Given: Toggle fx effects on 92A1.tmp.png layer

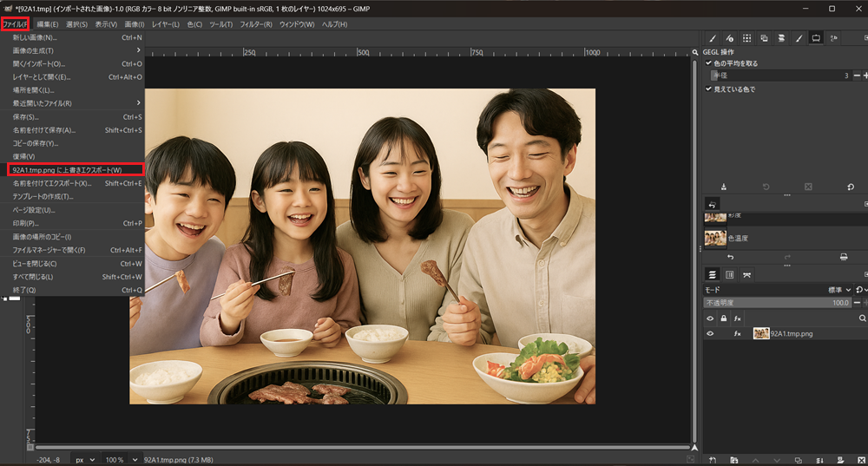Looking at the screenshot, I should point(737,334).
